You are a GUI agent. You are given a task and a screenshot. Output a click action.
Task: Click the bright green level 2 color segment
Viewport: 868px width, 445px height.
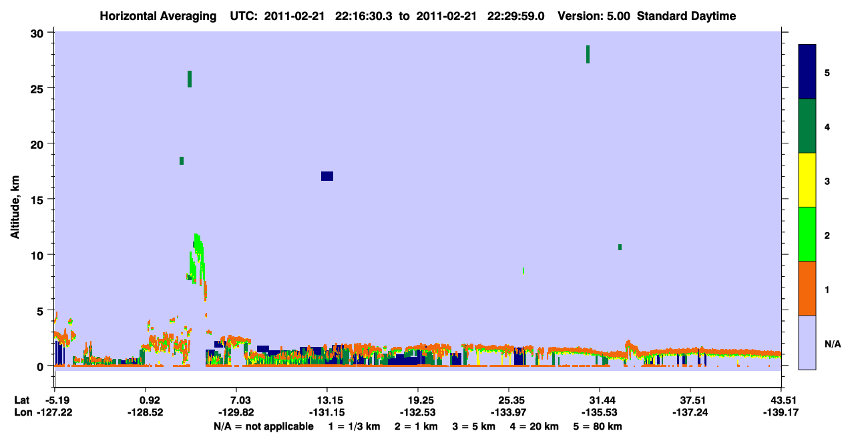point(807,234)
